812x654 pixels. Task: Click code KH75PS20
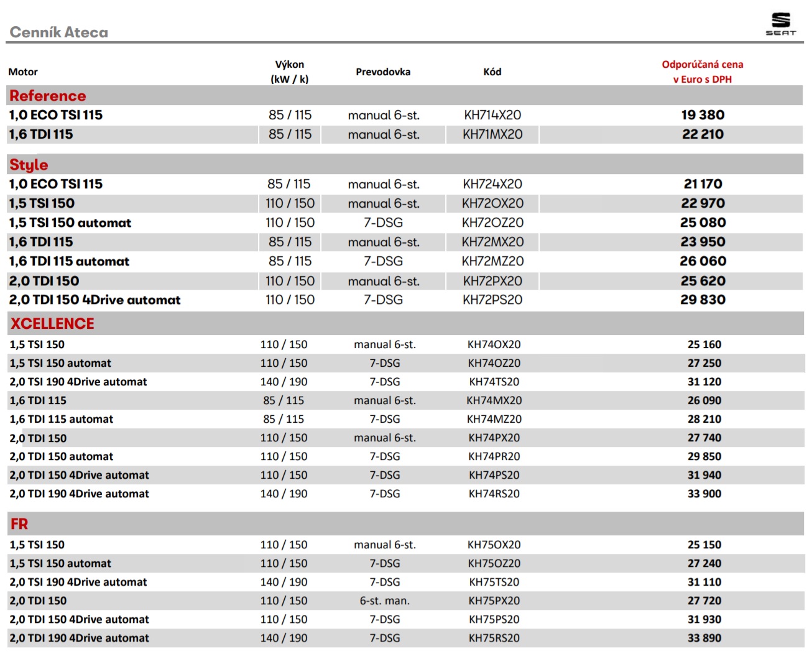click(x=494, y=619)
